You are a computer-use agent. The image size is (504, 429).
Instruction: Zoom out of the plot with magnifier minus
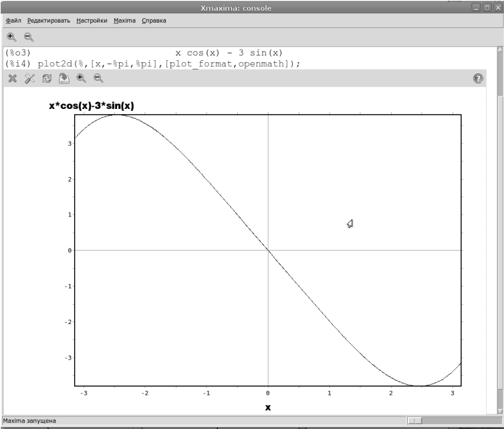(x=98, y=78)
